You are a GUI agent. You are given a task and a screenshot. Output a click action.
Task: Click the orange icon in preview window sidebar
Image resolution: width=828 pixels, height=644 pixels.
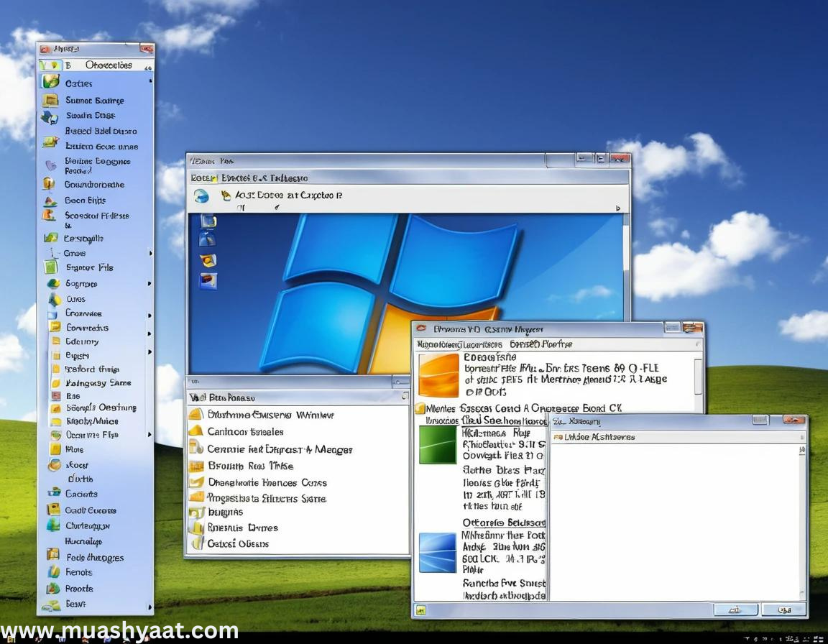208,260
